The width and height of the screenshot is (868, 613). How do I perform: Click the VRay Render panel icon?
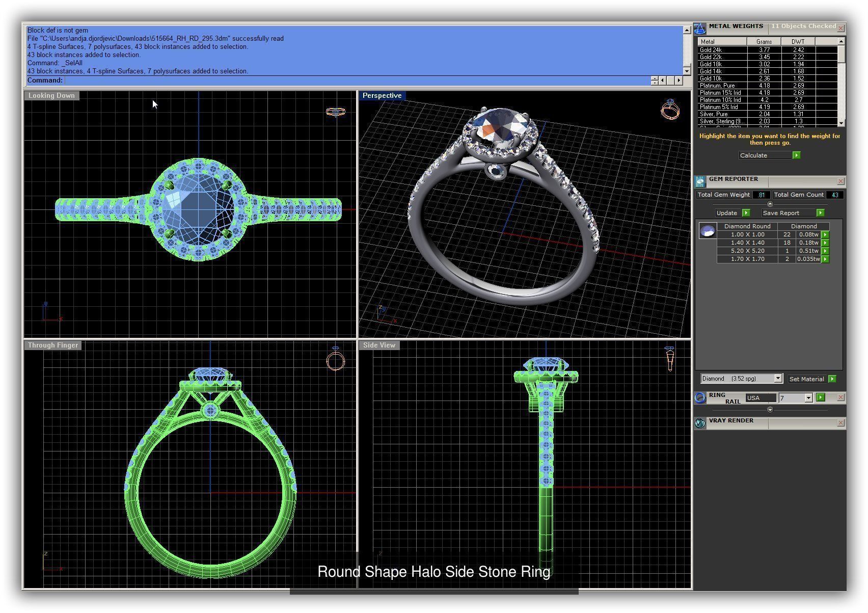[700, 423]
